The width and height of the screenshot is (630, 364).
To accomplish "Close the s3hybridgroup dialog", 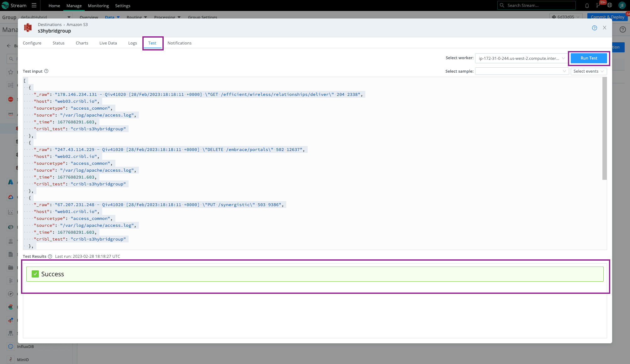I will pos(605,28).
